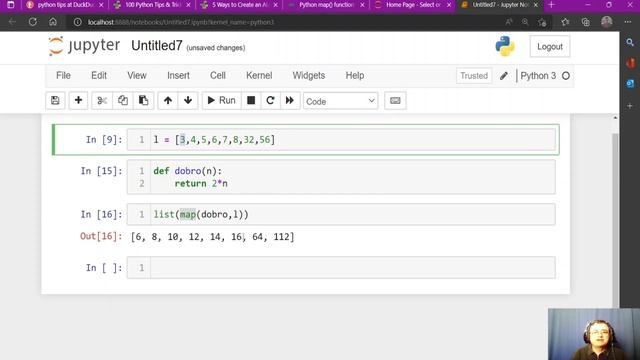
Task: Insert cell below with plus icon
Action: pos(78,100)
